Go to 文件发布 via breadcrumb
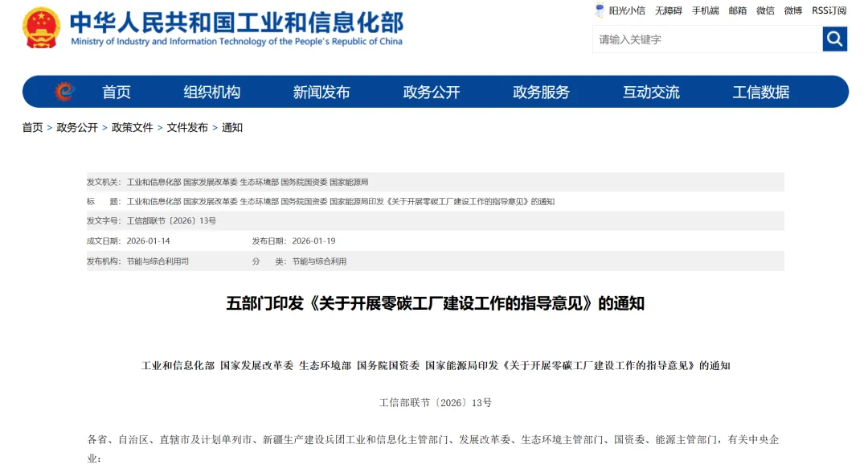868x473 pixels. 187,127
